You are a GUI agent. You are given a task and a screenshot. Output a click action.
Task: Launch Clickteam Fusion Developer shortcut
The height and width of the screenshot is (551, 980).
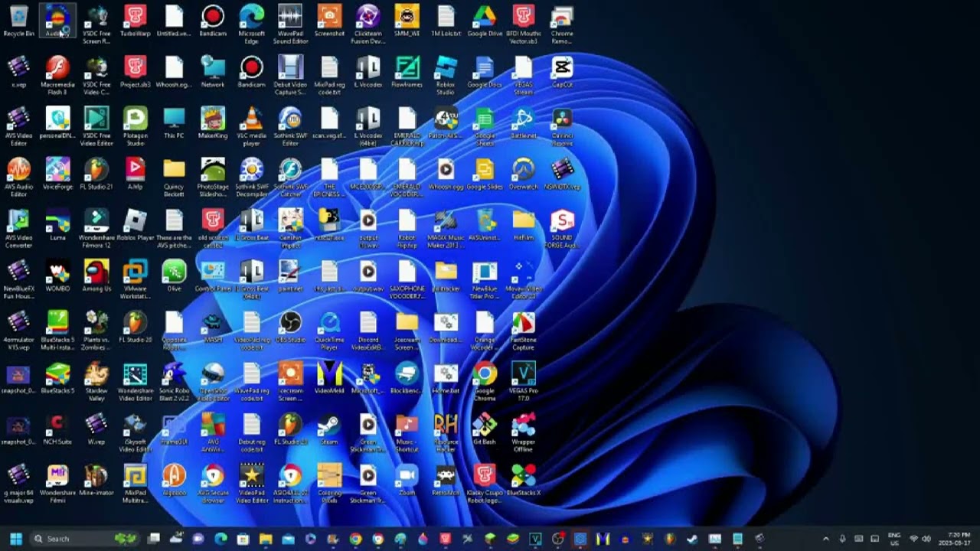tap(368, 24)
